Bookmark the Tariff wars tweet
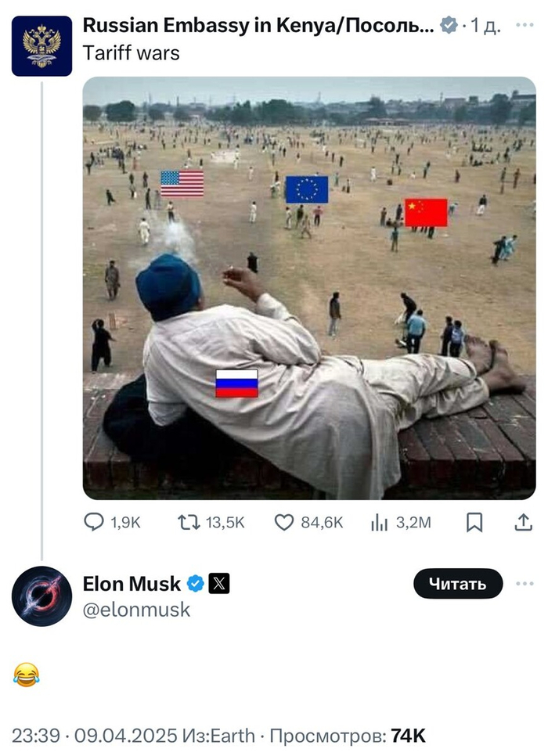 coord(474,523)
